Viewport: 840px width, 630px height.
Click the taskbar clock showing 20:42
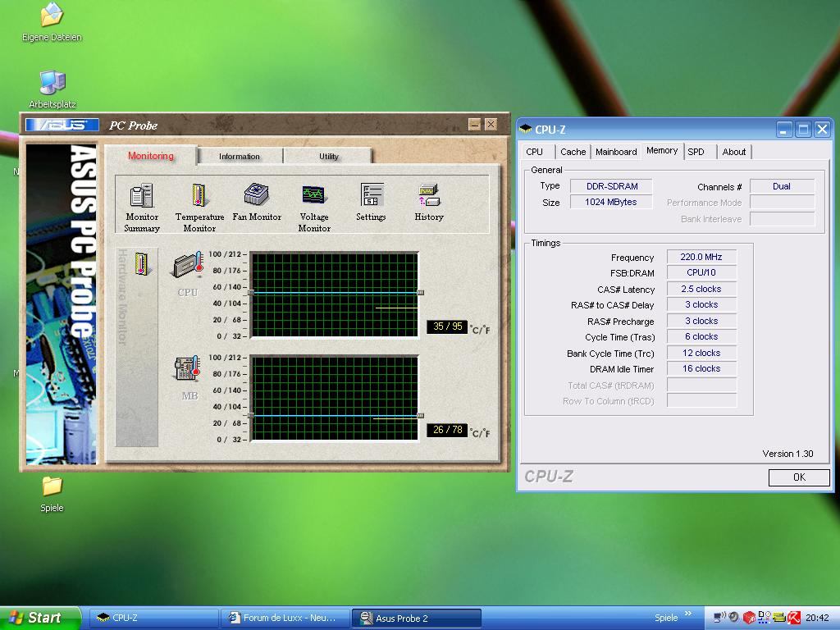(x=817, y=618)
